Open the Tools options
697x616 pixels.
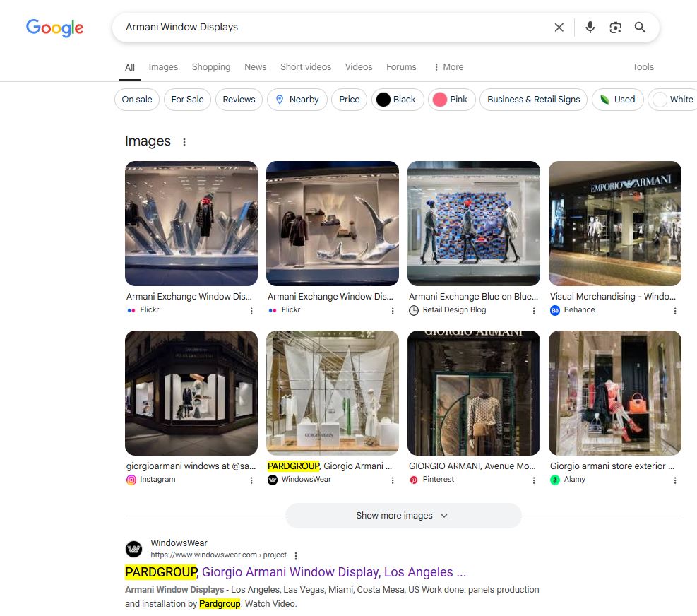pos(643,66)
